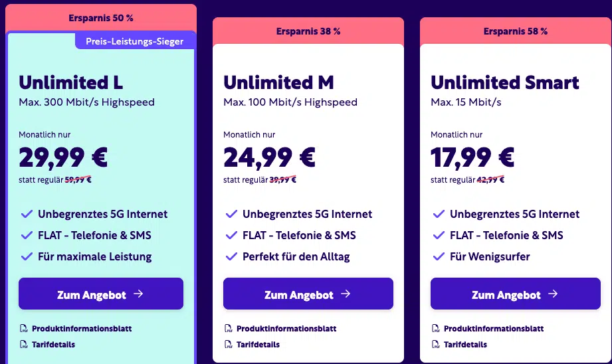Open Tarifdetails link for Unlimited Smart
The width and height of the screenshot is (612, 364).
(x=465, y=345)
